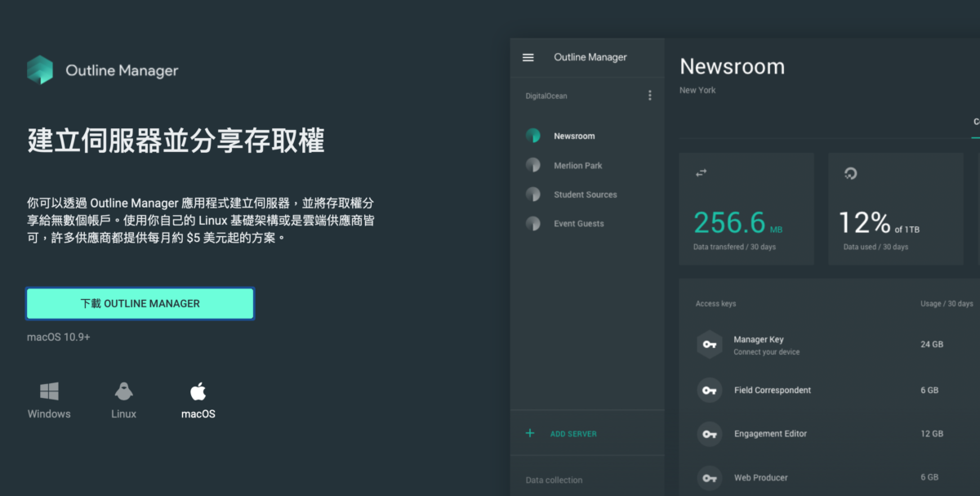Click the 下載 OUTLINE MANAGER button
Viewport: 980px width, 496px height.
[140, 303]
